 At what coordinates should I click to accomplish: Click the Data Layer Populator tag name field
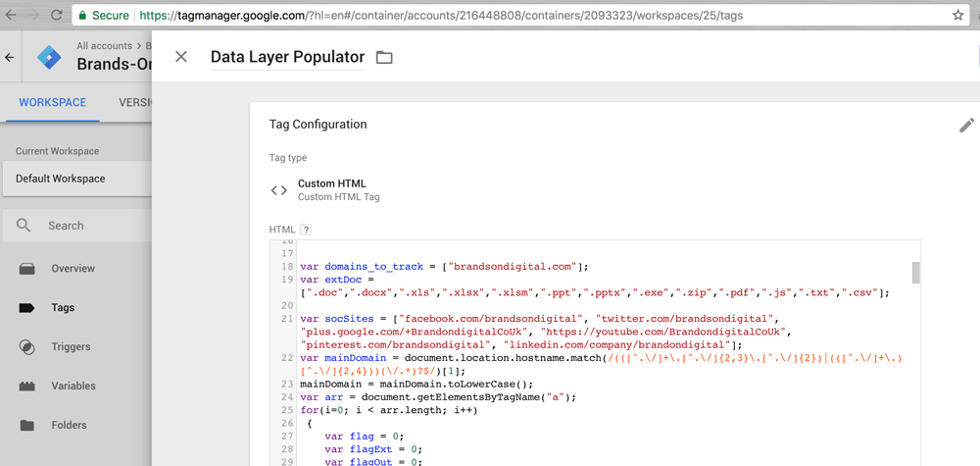(x=287, y=58)
